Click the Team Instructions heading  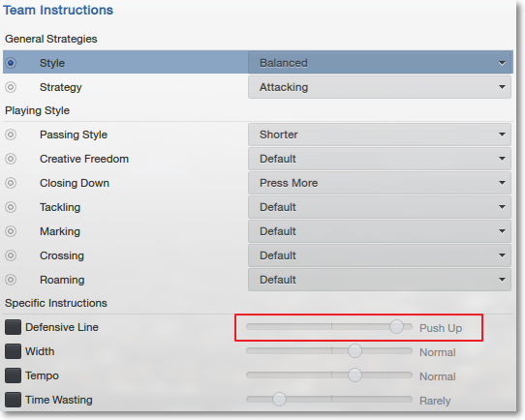[x=58, y=10]
